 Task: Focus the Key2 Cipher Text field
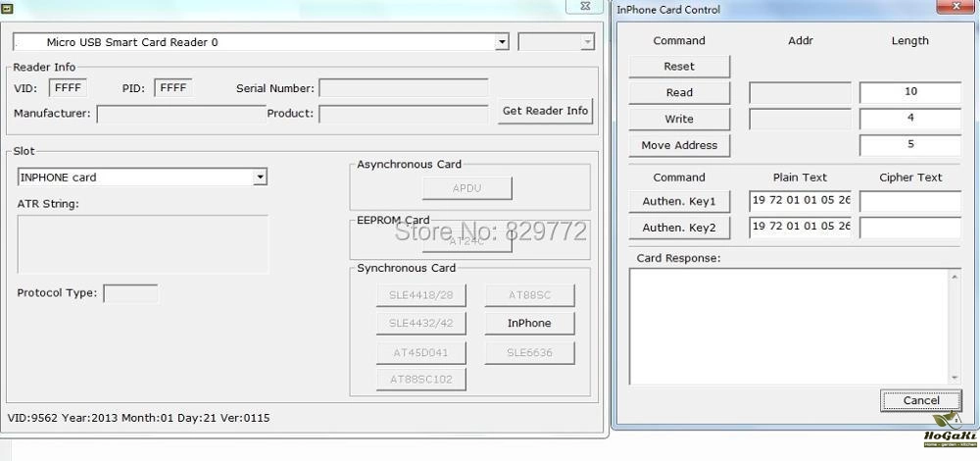[910, 227]
